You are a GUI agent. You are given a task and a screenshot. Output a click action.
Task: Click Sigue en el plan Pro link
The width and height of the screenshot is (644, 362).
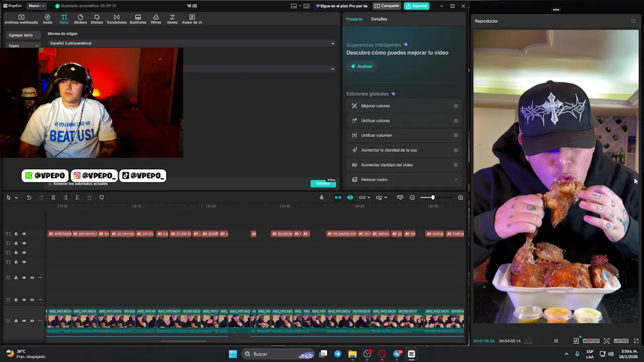pyautogui.click(x=342, y=6)
